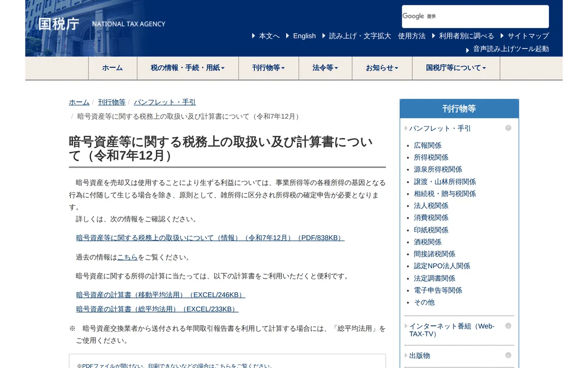Viewport: 588px width, 368px height.
Task: Open 所得税関係 in the sidebar
Action: (431, 158)
